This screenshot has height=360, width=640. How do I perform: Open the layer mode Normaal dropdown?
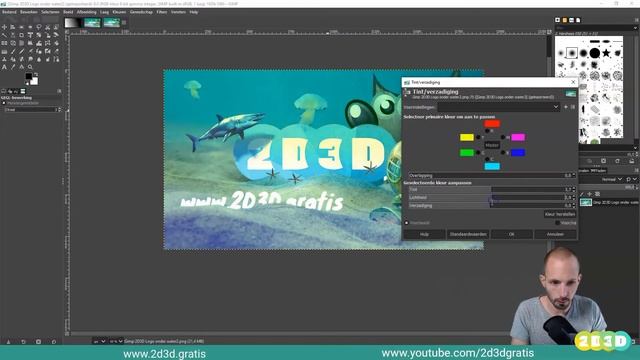(611, 179)
